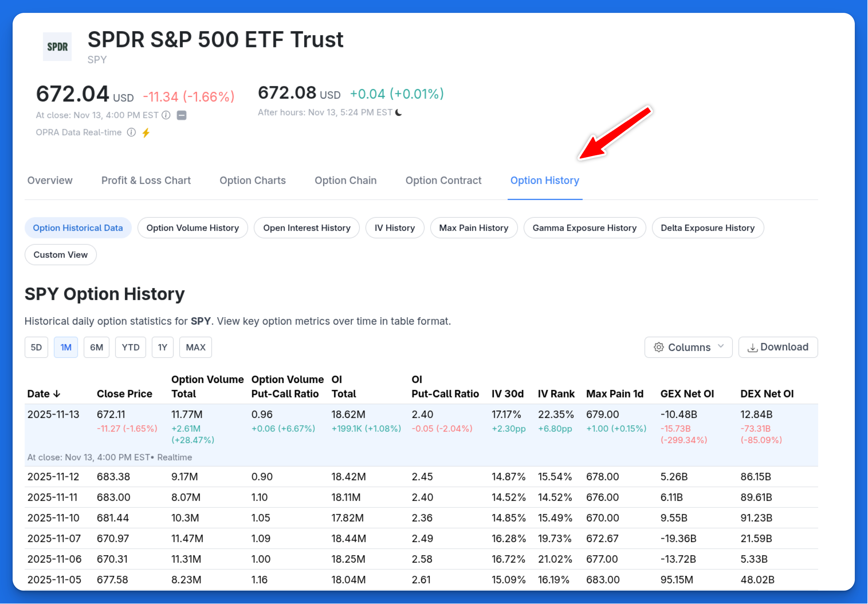
Task: Click the OPRA Data info icon
Action: point(131,132)
